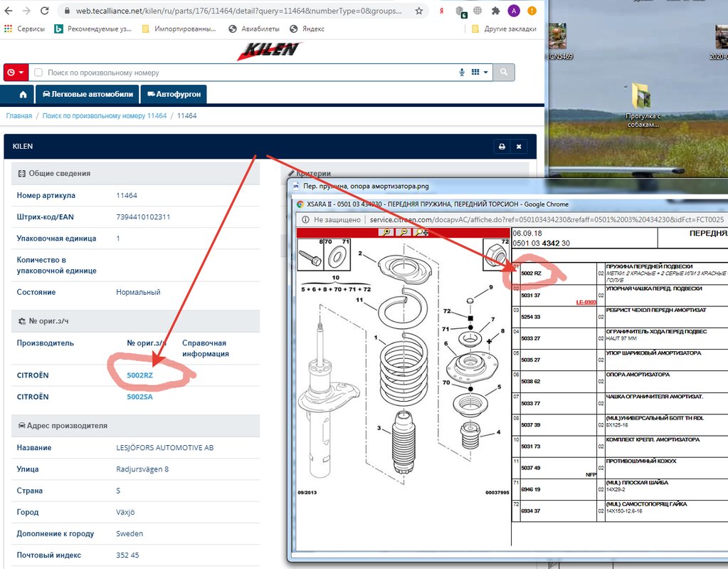The height and width of the screenshot is (569, 728).
Task: Select street value Radjursvägen 8
Action: coord(142,469)
